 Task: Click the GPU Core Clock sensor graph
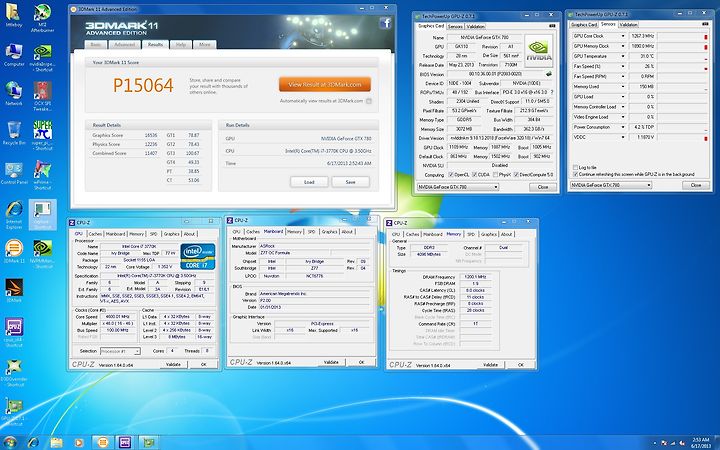click(684, 36)
